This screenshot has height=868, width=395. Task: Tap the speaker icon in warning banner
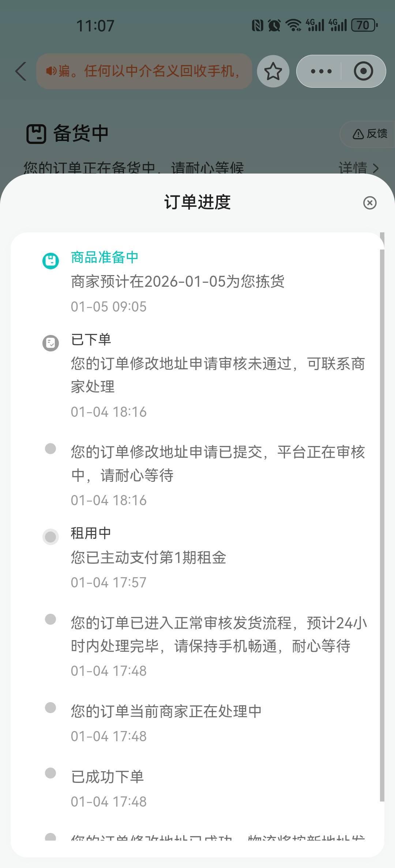pos(51,71)
